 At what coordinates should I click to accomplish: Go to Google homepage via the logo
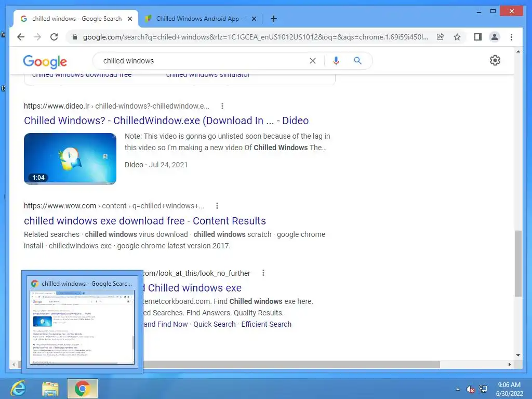45,62
